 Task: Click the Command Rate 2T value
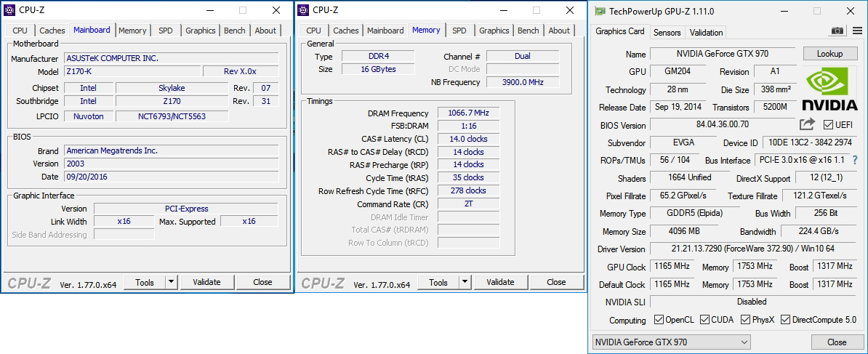(468, 204)
